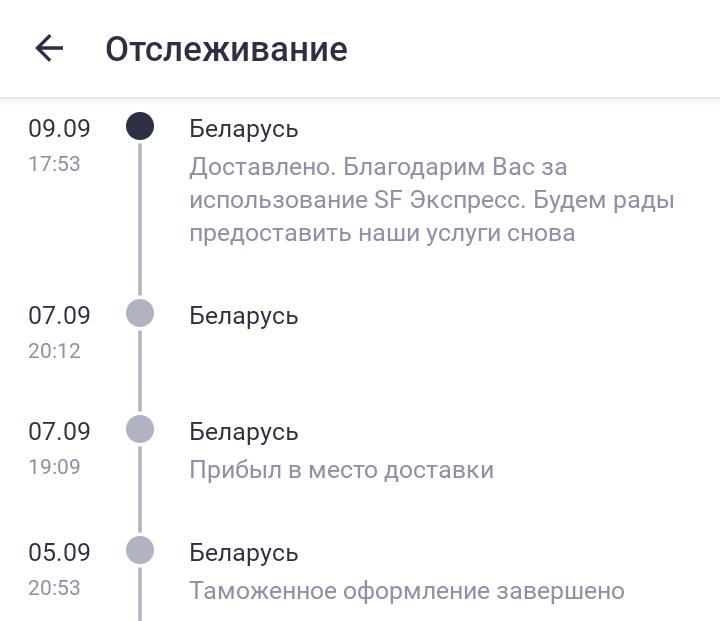
Task: Click the 07.09 19:09 timeline dot
Action: (140, 429)
